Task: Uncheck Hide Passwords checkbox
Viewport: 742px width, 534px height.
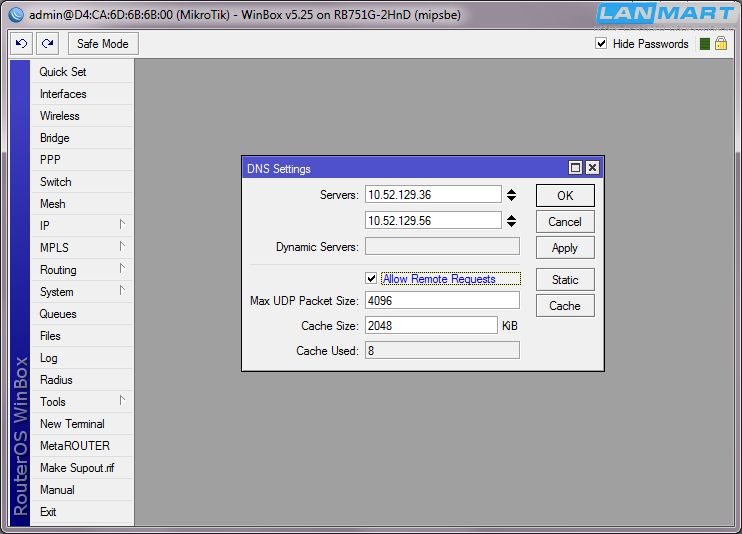Action: (601, 44)
